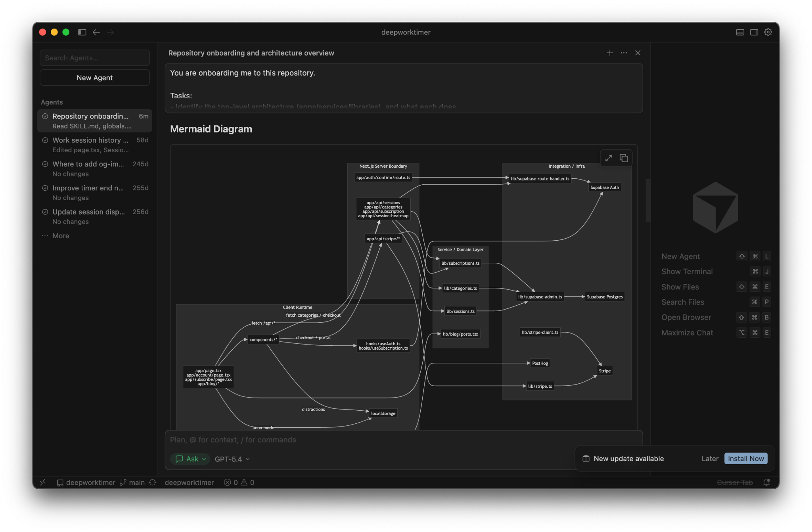
Task: Open settings gear in title bar
Action: [768, 32]
